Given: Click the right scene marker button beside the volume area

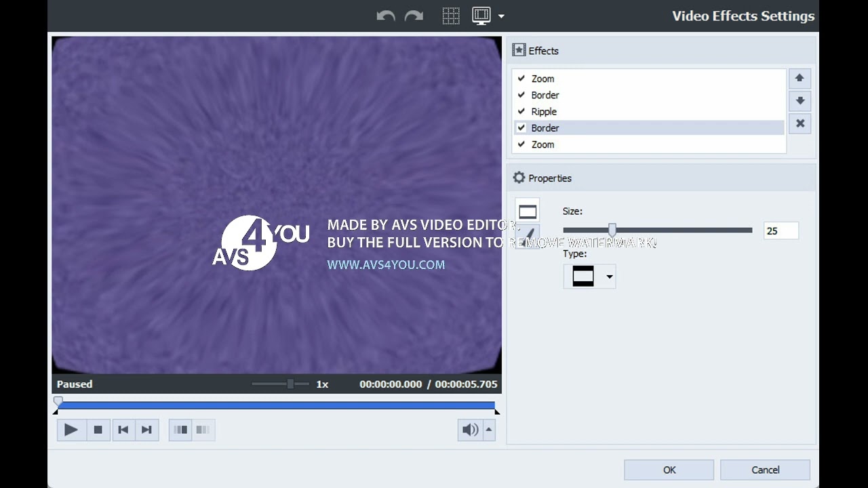Looking at the screenshot, I should point(203,430).
